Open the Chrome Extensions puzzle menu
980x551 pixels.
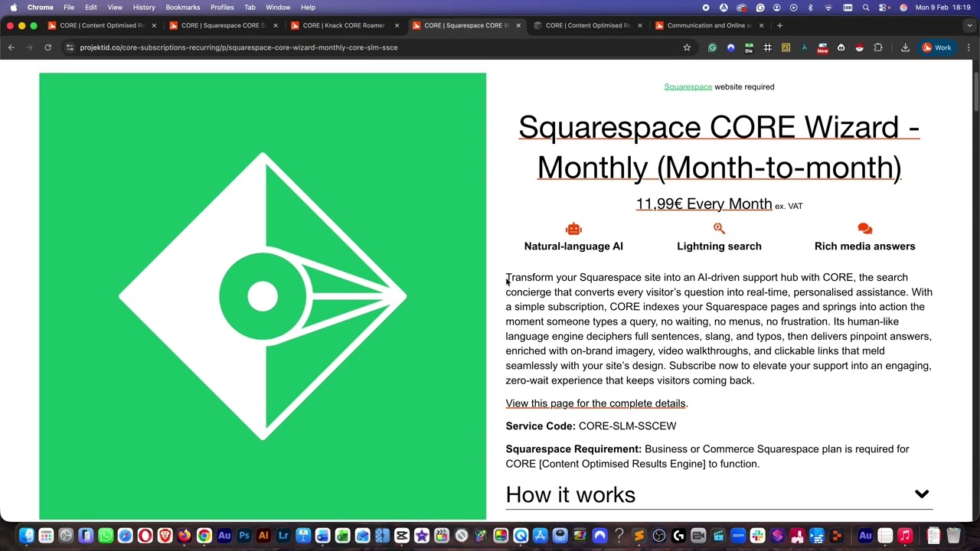point(878,47)
